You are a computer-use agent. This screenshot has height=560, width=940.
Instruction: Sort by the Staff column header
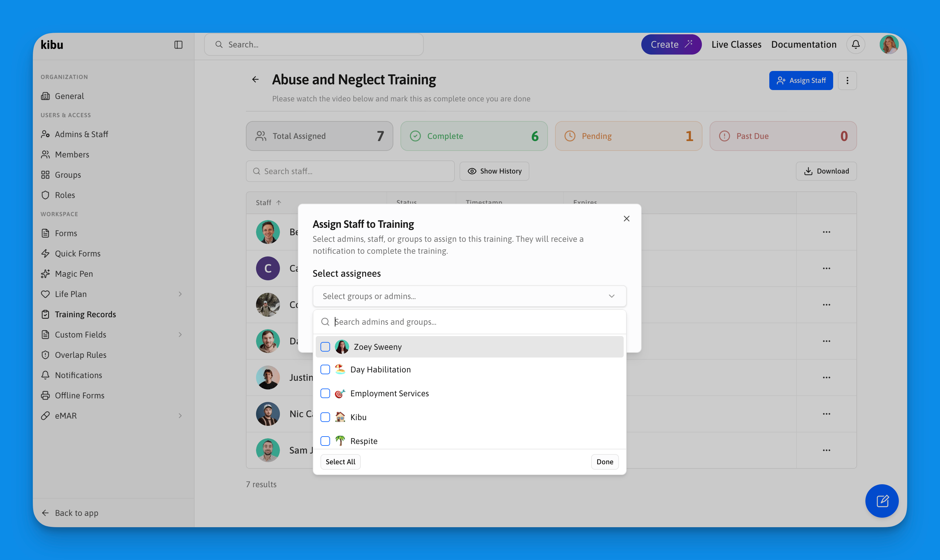coord(269,203)
